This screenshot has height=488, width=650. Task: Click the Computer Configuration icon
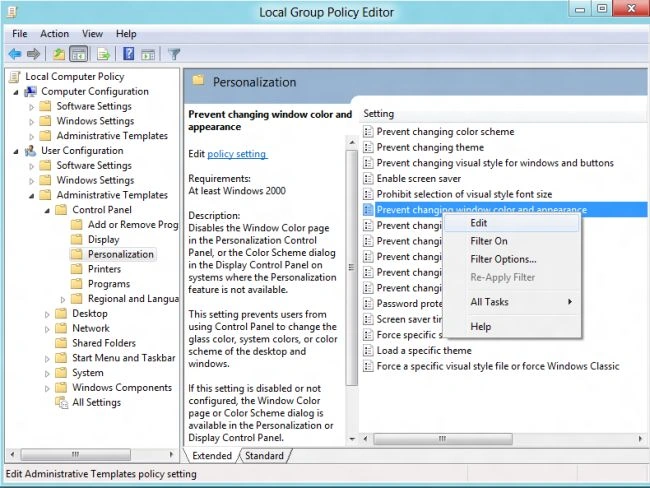click(30, 92)
